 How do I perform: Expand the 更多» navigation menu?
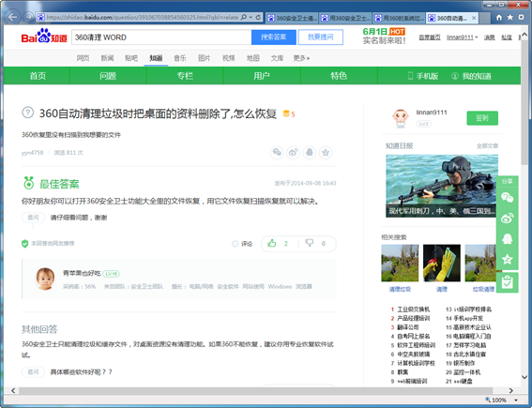click(x=301, y=58)
